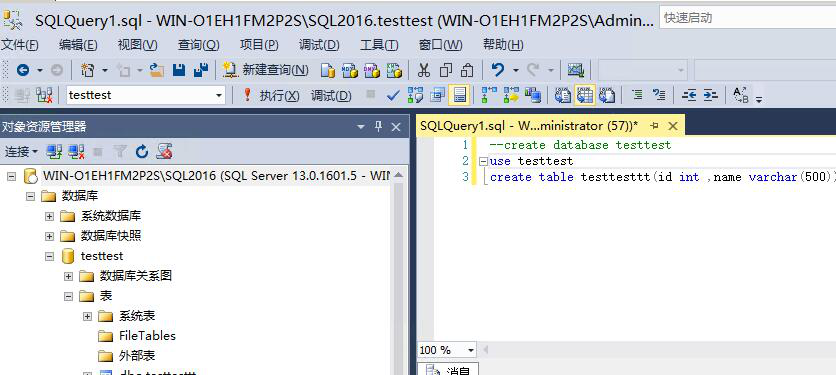Start an Analysis Services MDX query

point(349,70)
